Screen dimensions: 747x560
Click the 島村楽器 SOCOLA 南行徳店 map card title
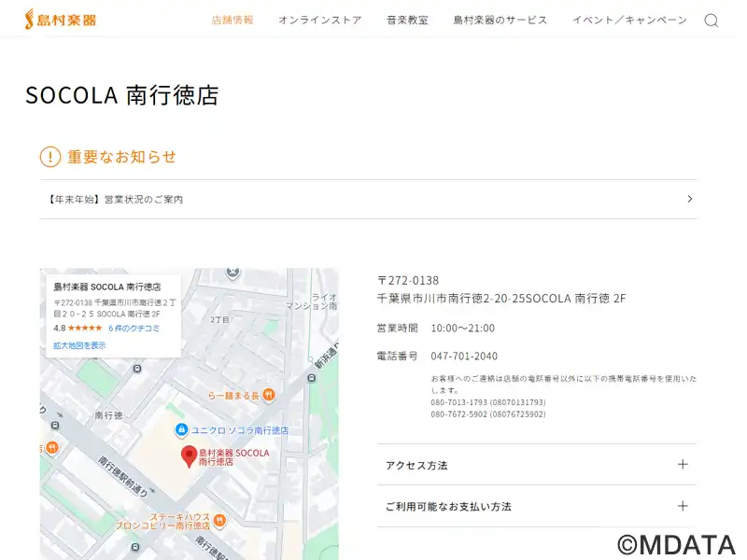pos(107,287)
